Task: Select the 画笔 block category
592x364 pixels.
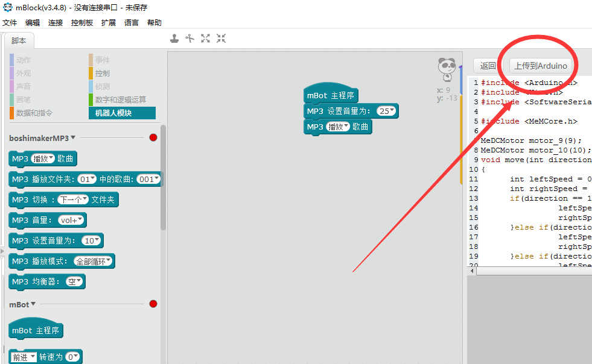Action: tap(24, 99)
